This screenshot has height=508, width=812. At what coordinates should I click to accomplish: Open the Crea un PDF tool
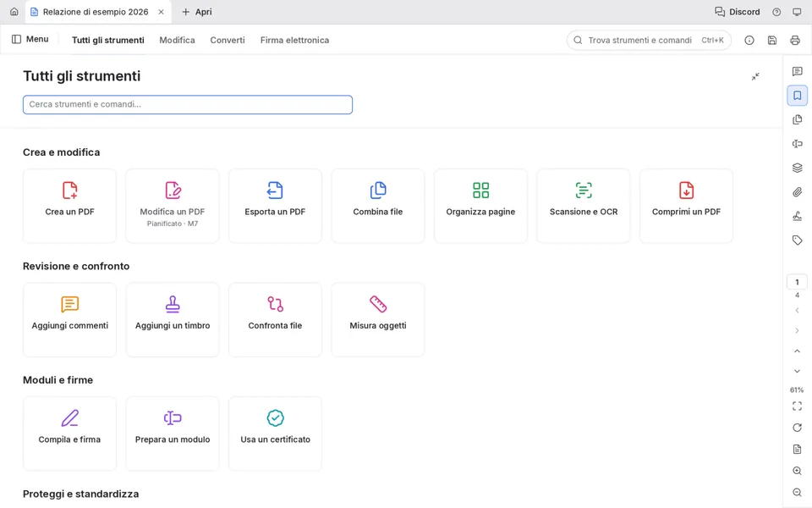70,206
